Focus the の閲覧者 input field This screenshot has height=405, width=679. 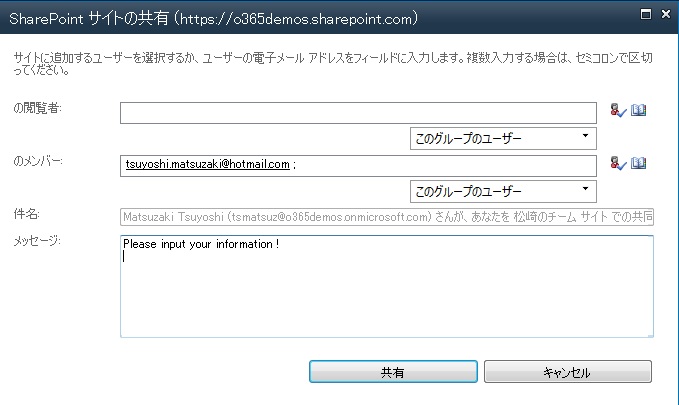pyautogui.click(x=358, y=113)
